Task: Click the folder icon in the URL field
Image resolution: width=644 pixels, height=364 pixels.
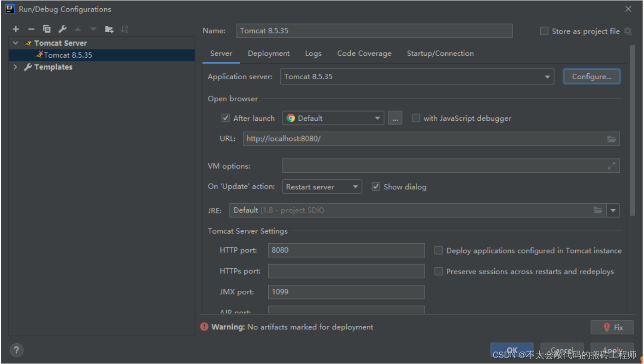Action: [x=612, y=139]
